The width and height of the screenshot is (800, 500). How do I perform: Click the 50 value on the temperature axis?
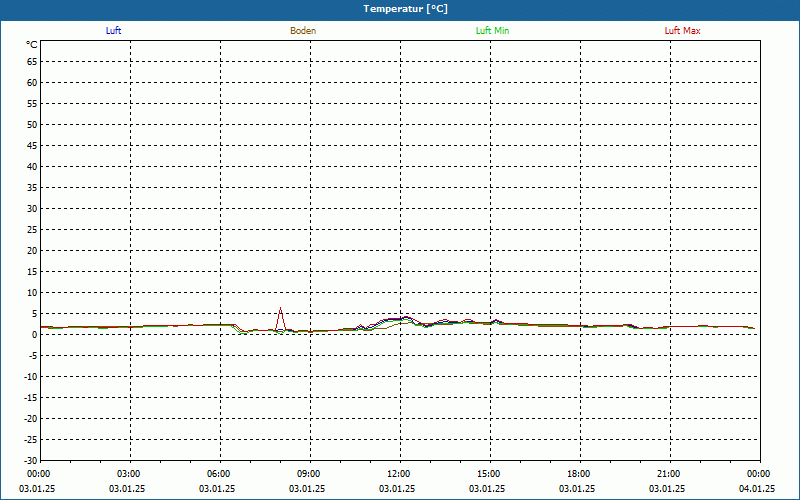pos(32,124)
